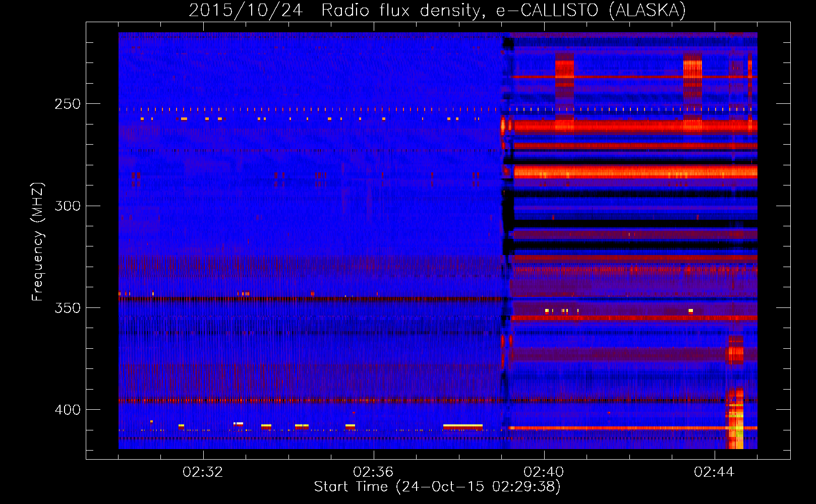Image resolution: width=816 pixels, height=504 pixels.
Task: Click the 350 frequency tick label
Action: 68,307
